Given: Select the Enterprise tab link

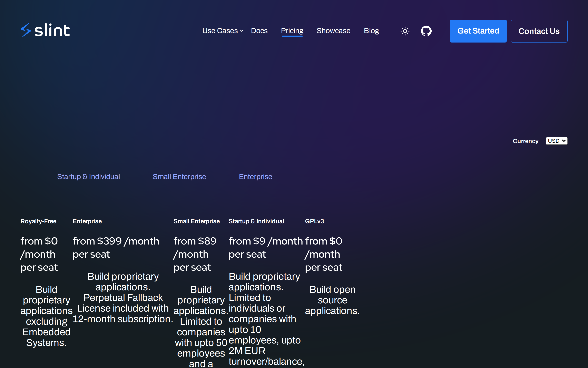Looking at the screenshot, I should (x=255, y=176).
